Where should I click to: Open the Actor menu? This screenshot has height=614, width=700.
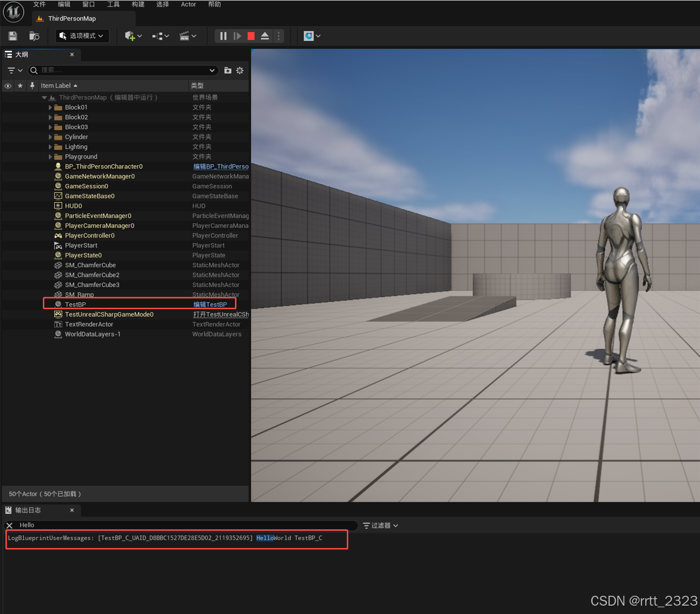tap(188, 4)
